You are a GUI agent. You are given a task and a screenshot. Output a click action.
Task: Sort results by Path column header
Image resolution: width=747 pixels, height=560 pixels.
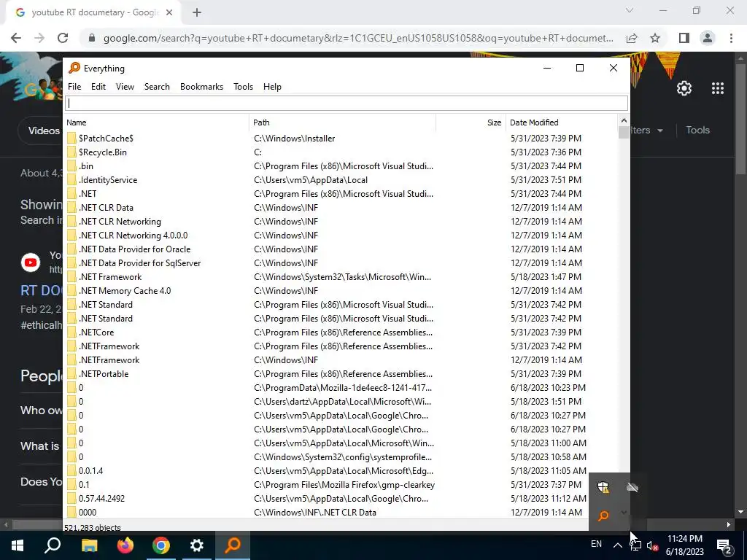coord(342,122)
